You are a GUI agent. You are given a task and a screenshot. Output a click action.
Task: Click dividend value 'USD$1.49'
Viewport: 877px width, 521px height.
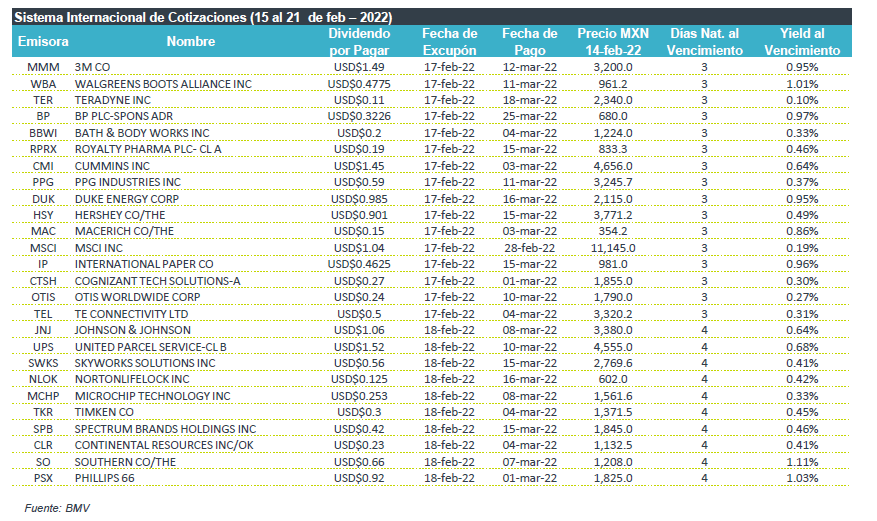(x=359, y=67)
